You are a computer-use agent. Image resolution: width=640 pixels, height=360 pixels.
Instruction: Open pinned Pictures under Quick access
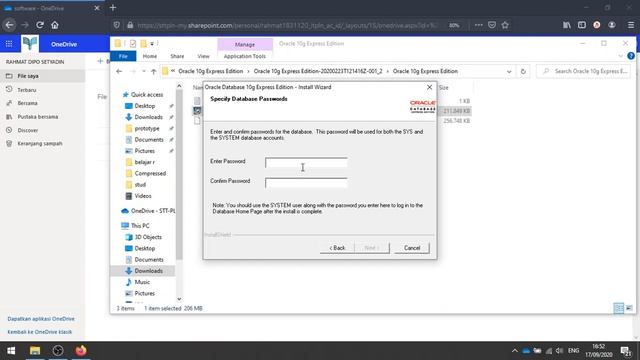144,151
